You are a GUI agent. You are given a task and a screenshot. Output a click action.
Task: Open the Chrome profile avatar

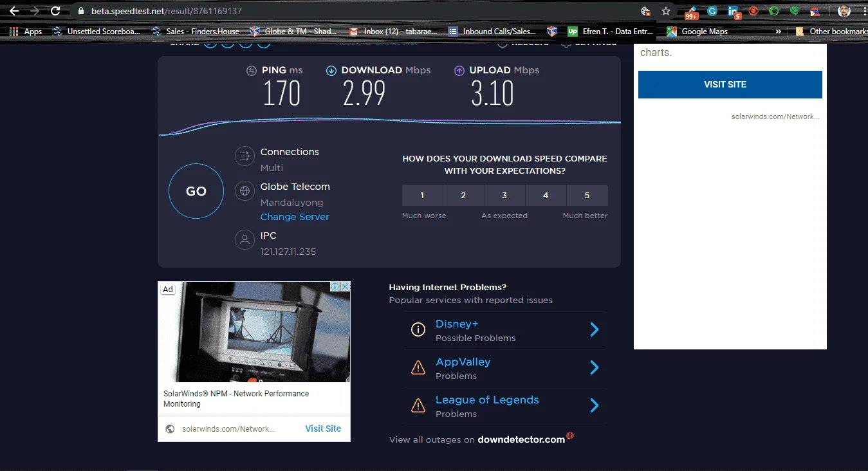[844, 11]
